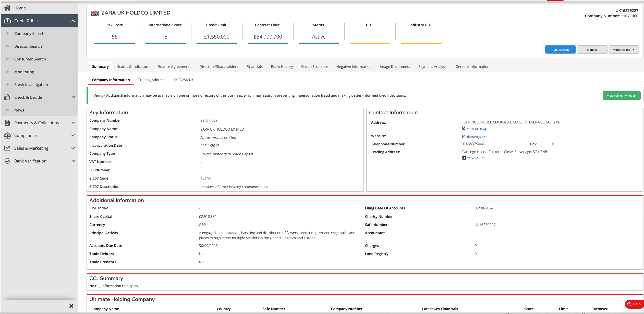Click the Monitor button
The height and width of the screenshot is (314, 644).
coord(592,50)
